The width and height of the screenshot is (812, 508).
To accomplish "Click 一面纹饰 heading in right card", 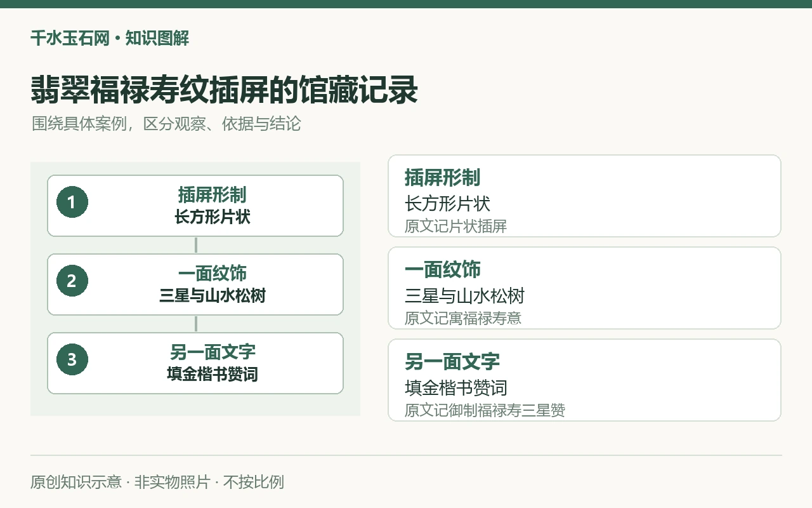I will pyautogui.click(x=443, y=270).
